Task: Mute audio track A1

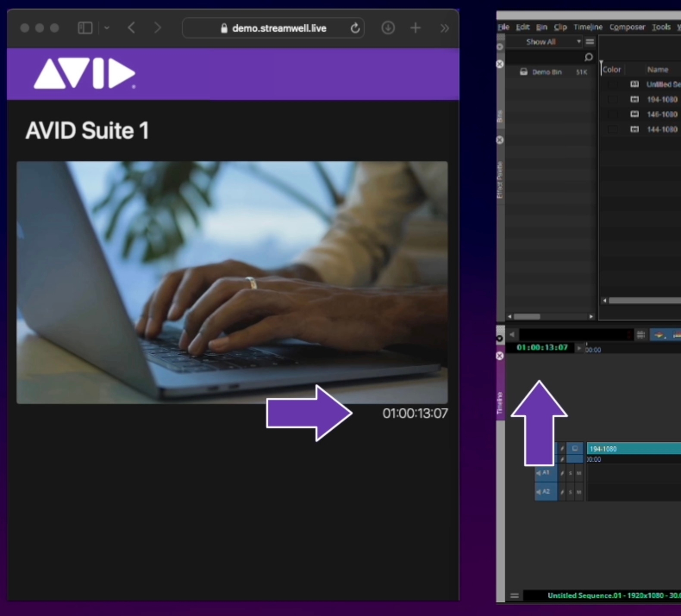Action: pyautogui.click(x=579, y=473)
